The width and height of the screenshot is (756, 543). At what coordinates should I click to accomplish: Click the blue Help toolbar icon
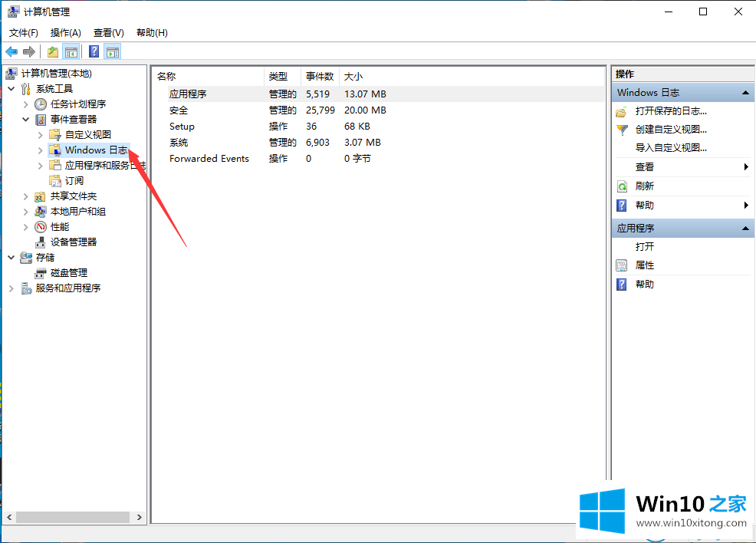[94, 51]
